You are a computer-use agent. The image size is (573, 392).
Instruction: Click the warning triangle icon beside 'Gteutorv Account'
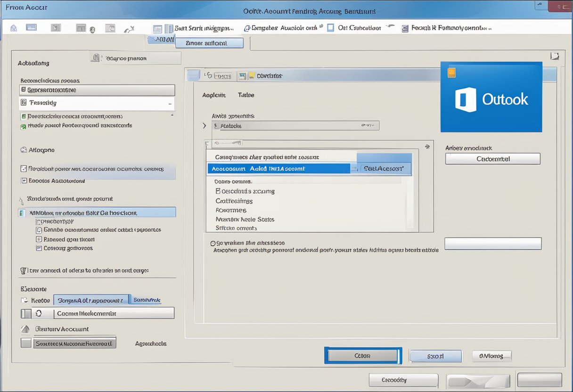click(x=26, y=329)
